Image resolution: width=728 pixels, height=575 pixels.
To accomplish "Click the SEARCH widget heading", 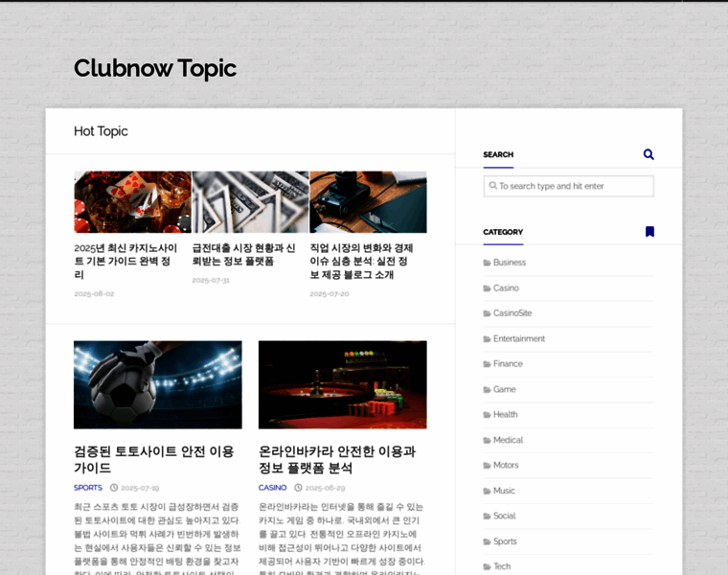I will (x=498, y=154).
